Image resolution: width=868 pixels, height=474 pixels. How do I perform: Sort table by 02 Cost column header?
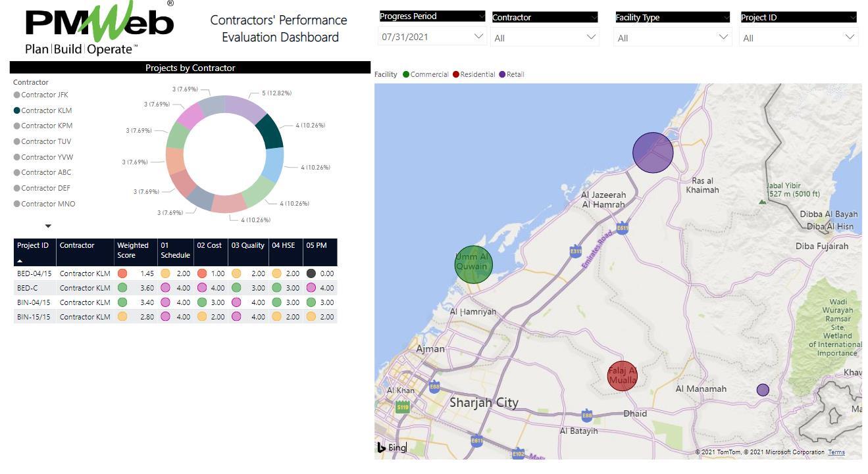[x=211, y=252]
